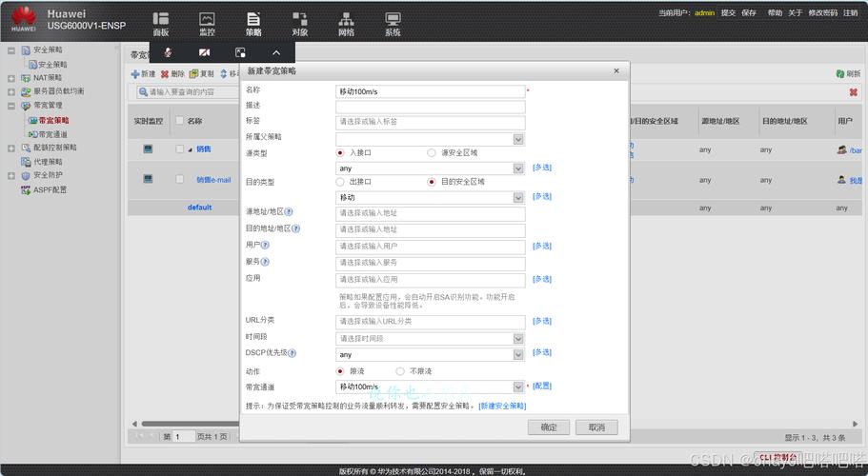Click the 标签 input field
Screen dimensions: 868x476
[430, 122]
